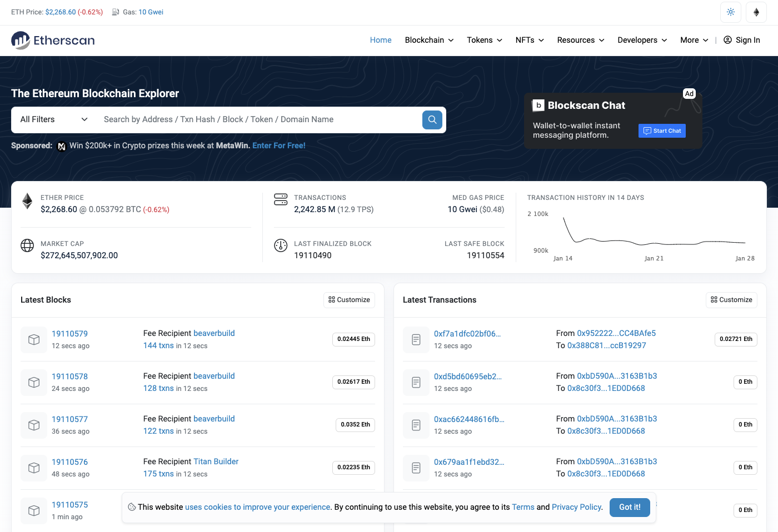778x532 pixels.
Task: Click the Last Finalized Block clock icon
Action: click(x=281, y=245)
